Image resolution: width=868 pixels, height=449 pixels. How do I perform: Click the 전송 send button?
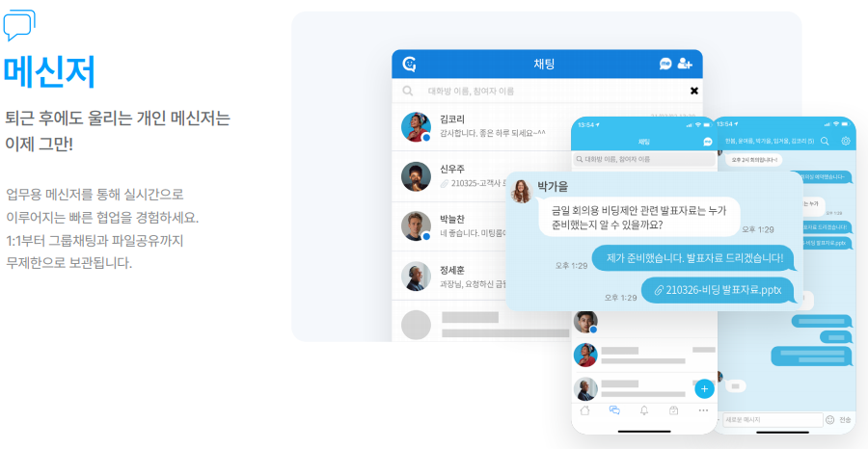pos(845,420)
